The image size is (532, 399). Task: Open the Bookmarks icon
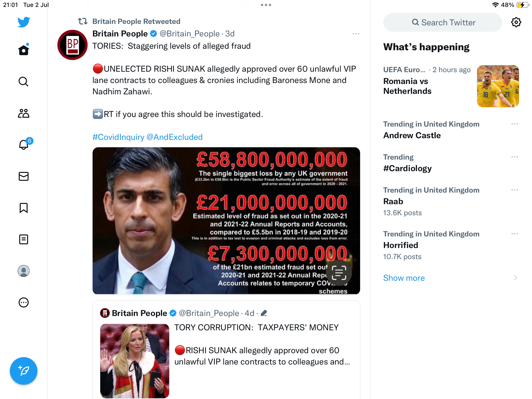24,208
